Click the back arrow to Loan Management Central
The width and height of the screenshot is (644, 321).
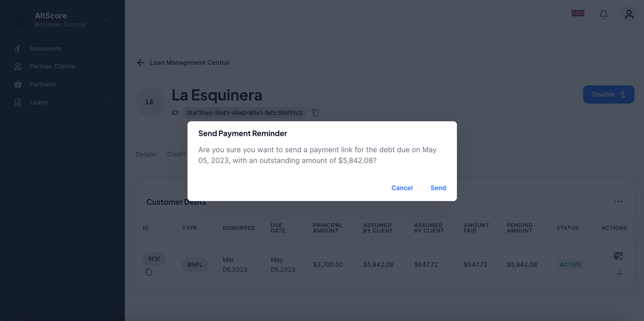[141, 63]
